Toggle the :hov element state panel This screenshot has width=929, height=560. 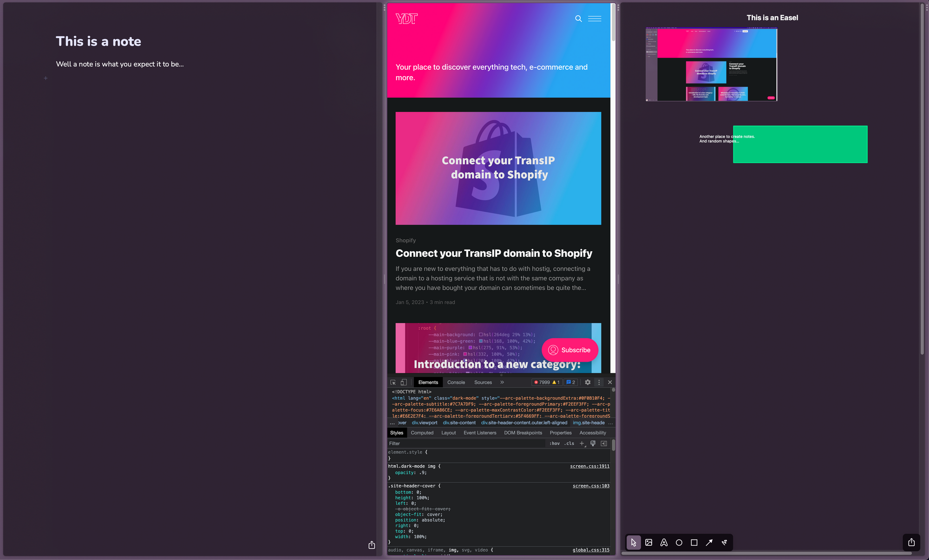(555, 443)
